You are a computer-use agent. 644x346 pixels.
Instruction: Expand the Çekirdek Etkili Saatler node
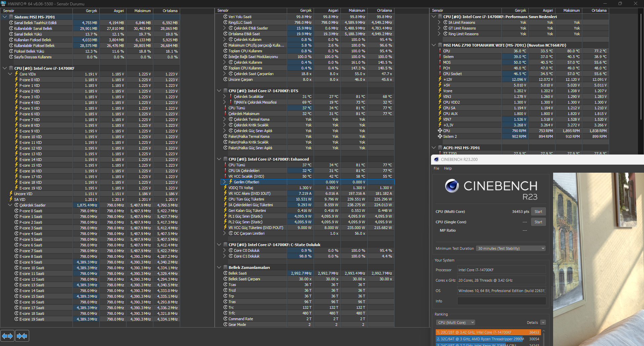click(225, 28)
